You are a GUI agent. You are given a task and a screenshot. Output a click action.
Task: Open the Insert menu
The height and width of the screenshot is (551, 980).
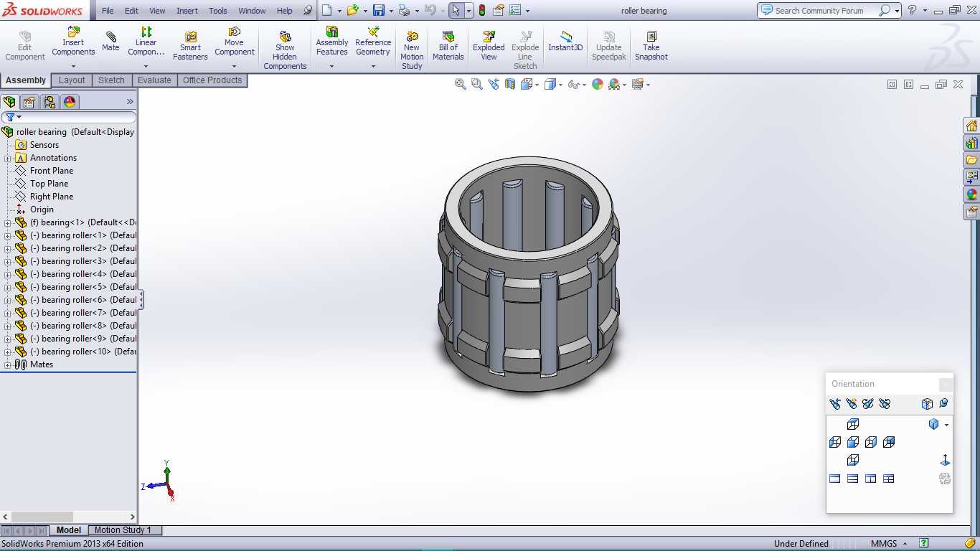(187, 11)
